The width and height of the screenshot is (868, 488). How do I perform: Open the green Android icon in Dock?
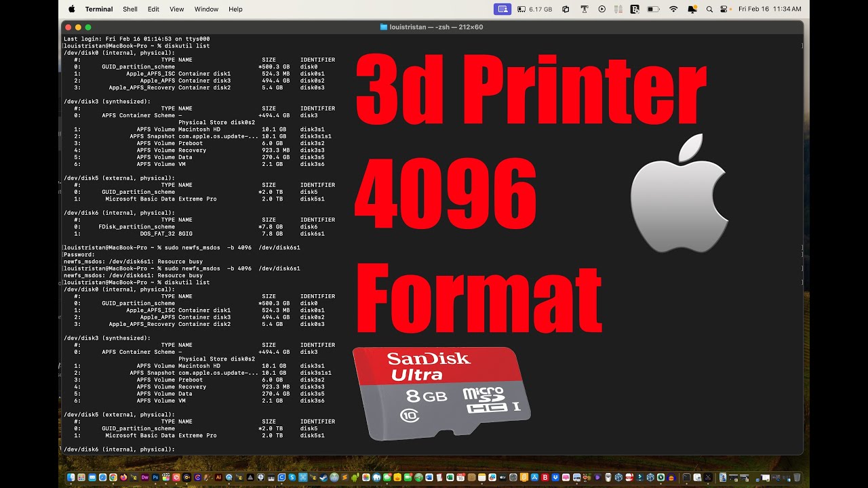355,477
